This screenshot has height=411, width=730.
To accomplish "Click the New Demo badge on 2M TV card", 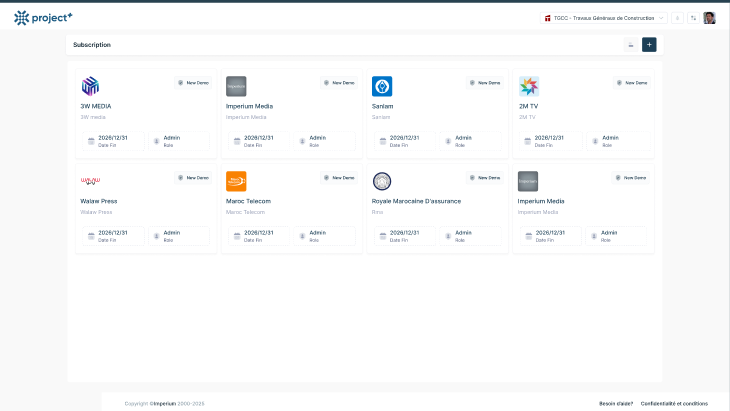I will coord(632,83).
